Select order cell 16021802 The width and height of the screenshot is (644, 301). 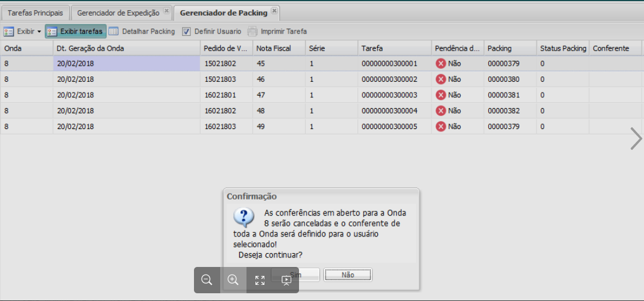click(x=226, y=110)
